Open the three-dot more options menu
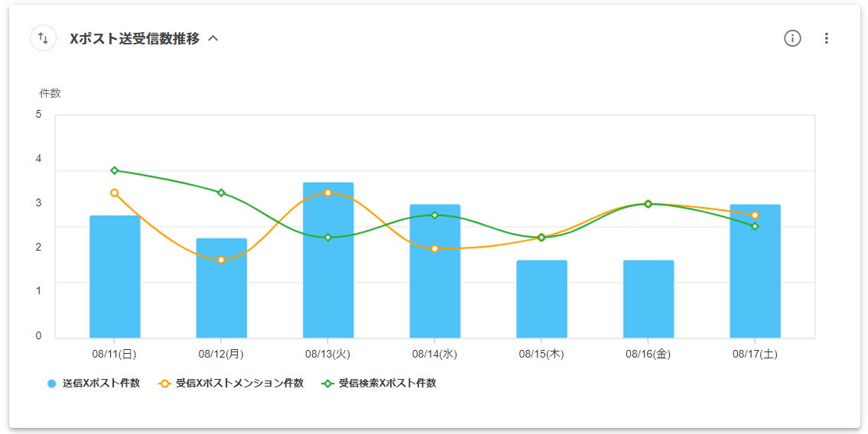Screen dimensions: 868x434 click(826, 38)
